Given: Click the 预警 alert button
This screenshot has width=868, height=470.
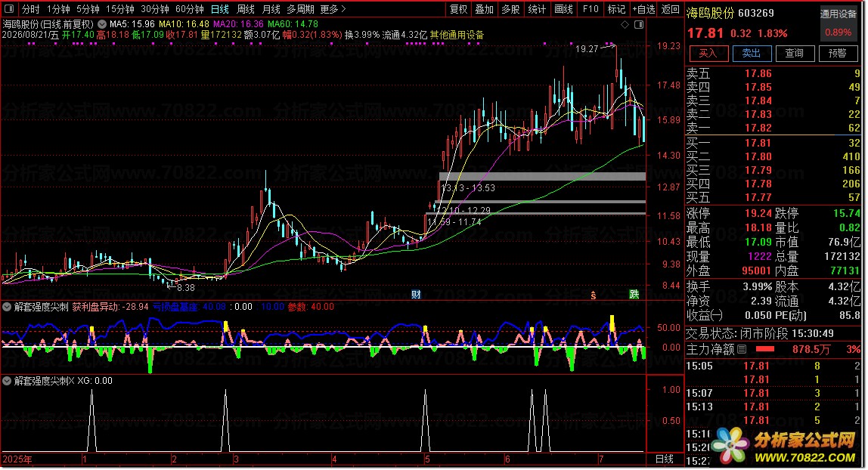Looking at the screenshot, I should click(838, 53).
